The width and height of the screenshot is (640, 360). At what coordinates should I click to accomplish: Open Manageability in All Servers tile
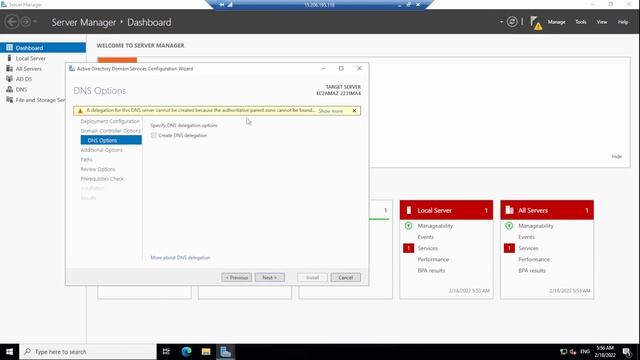coord(536,226)
